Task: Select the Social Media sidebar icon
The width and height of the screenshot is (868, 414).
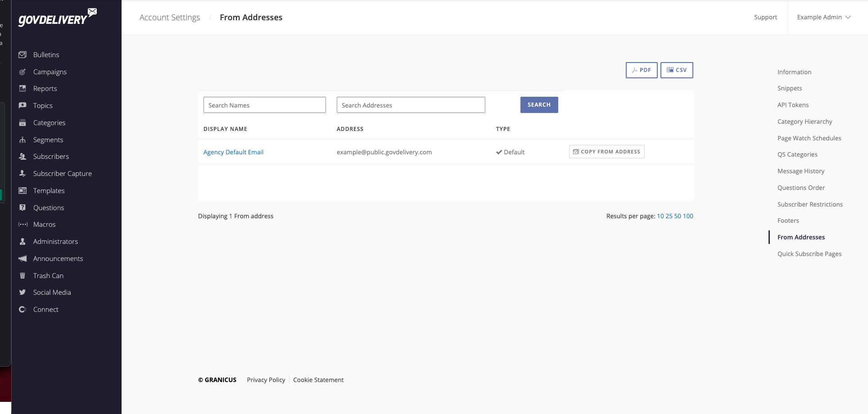Action: (x=23, y=292)
